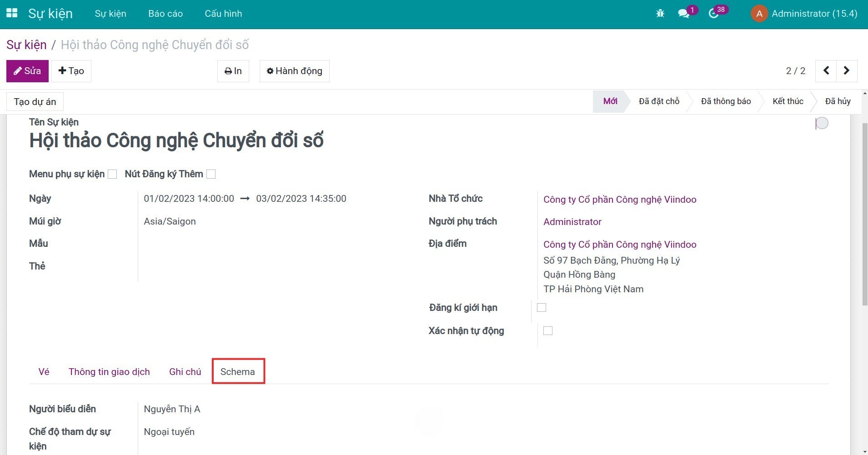The width and height of the screenshot is (868, 455).
Task: Open the Báo cáo menu
Action: [166, 14]
